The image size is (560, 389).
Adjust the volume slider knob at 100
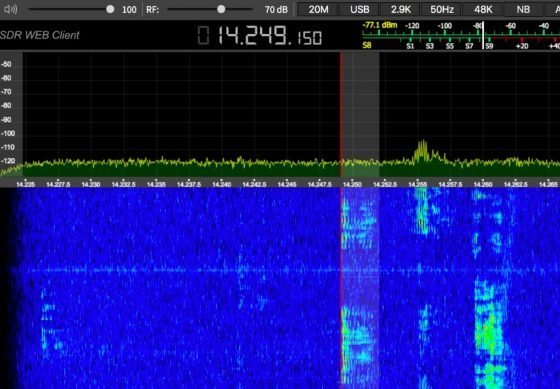tap(110, 9)
